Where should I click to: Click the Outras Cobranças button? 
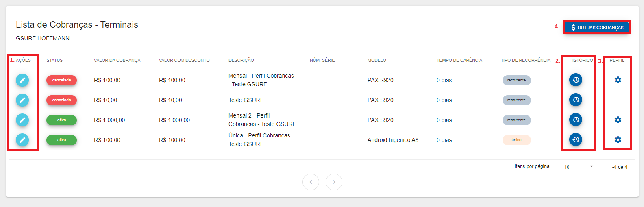[x=597, y=28]
